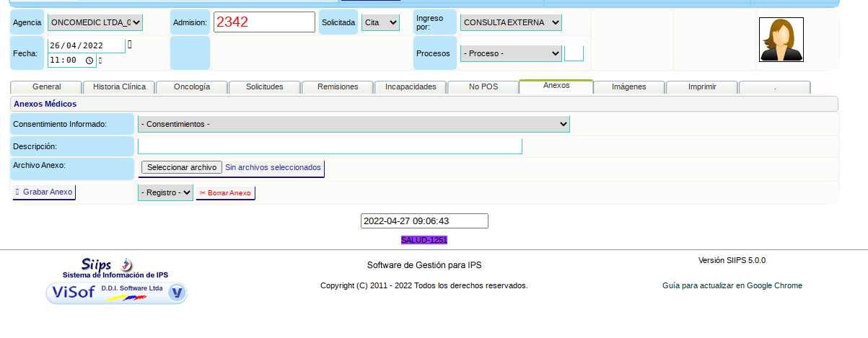This screenshot has width=868, height=338.
Task: Click the small icon beside the date field
Action: pos(130,45)
